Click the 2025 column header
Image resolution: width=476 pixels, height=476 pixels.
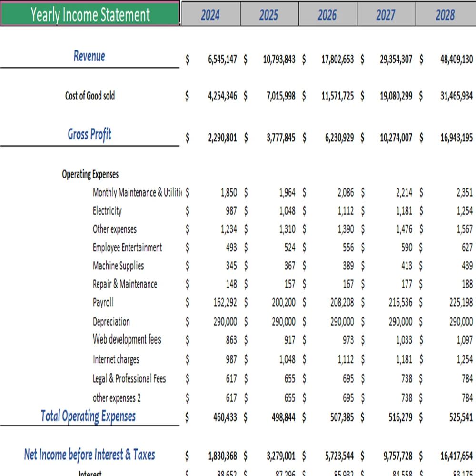269,14
